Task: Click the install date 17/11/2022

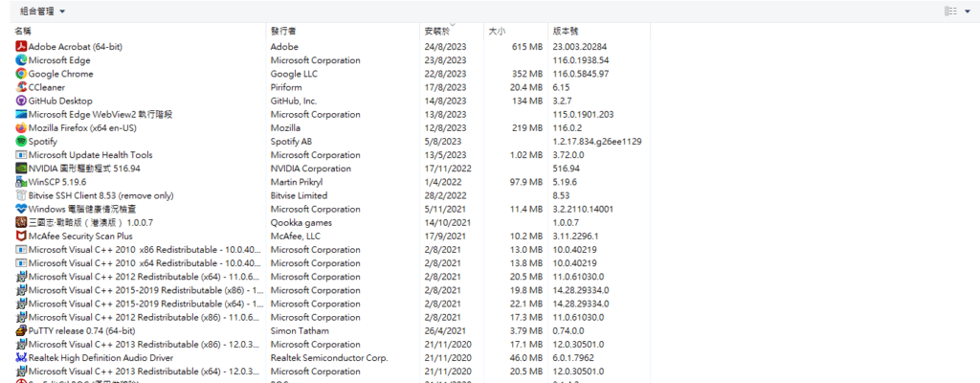Action: point(448,169)
